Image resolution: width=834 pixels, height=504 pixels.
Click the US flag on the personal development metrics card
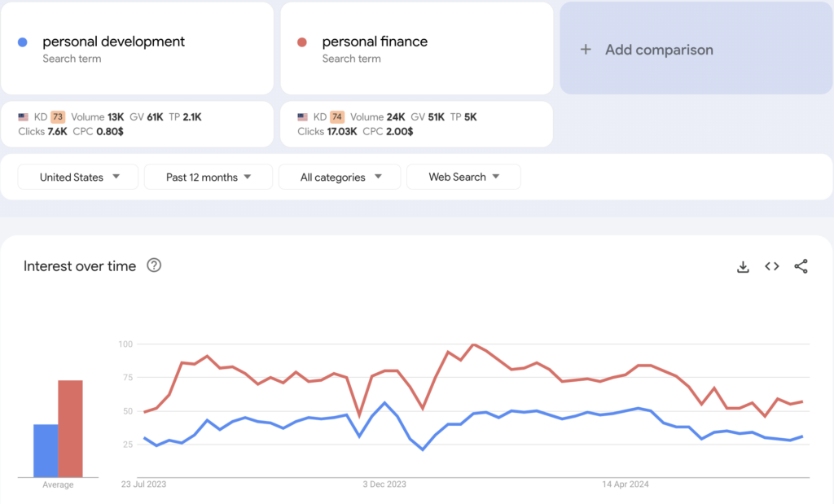pos(23,116)
